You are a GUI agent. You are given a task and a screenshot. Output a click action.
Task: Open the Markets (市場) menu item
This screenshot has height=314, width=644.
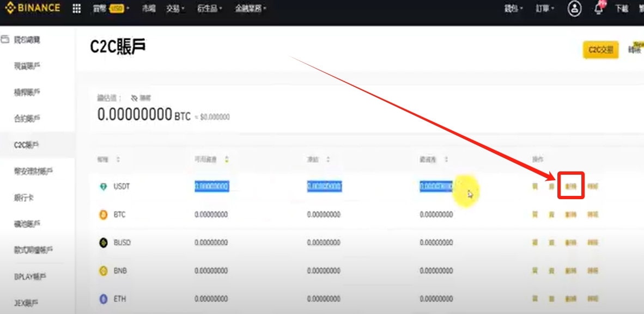[149, 9]
